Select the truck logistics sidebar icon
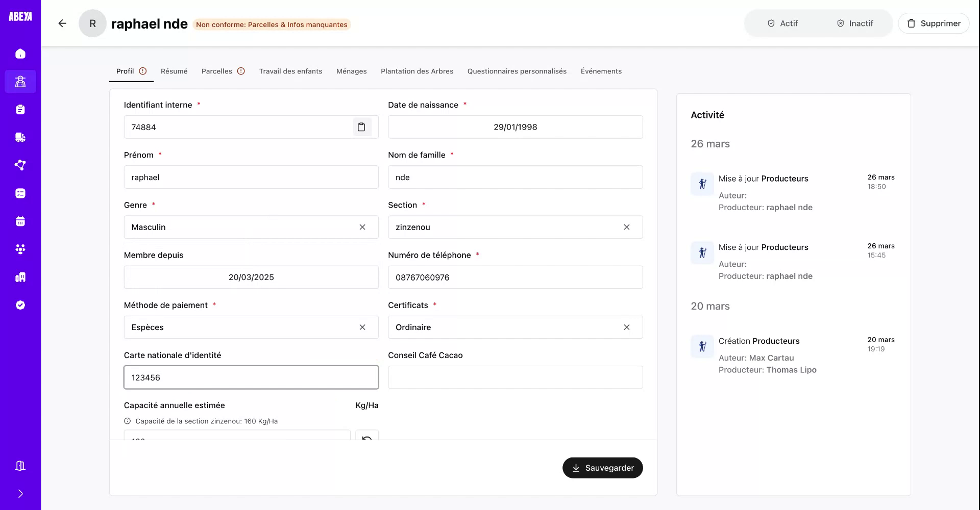Viewport: 980px width, 510px height. (x=20, y=137)
